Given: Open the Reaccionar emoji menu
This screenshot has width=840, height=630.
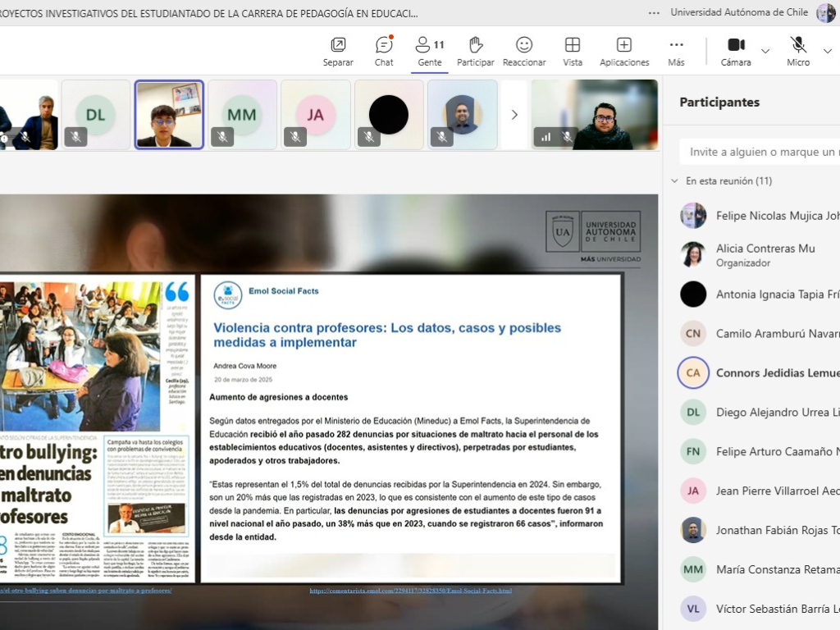Looking at the screenshot, I should (x=524, y=52).
